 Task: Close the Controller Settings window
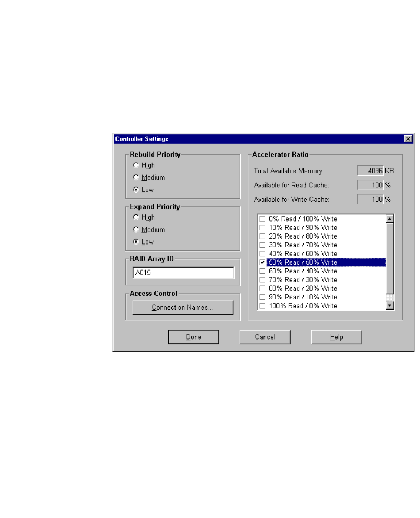tap(408, 139)
